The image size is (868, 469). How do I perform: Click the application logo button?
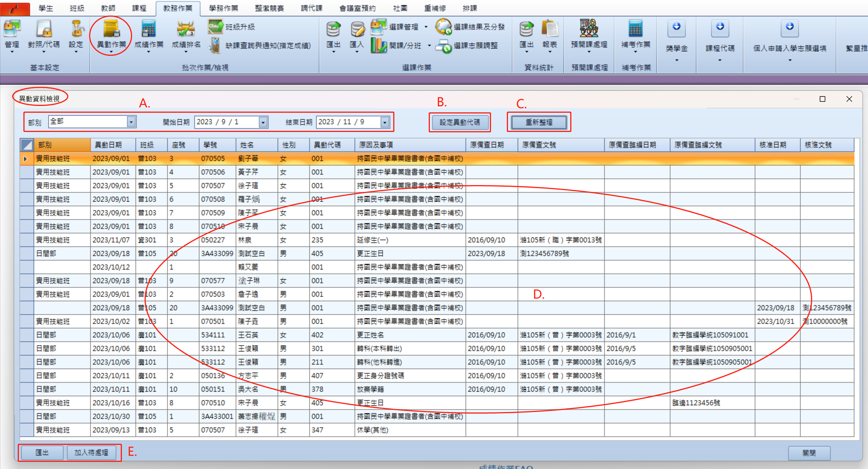15,9
